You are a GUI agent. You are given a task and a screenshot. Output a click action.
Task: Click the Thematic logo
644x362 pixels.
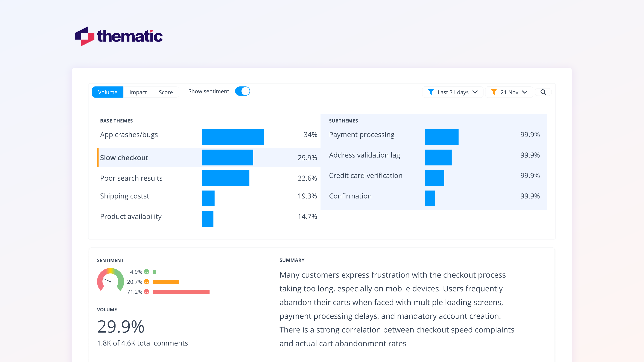(118, 36)
